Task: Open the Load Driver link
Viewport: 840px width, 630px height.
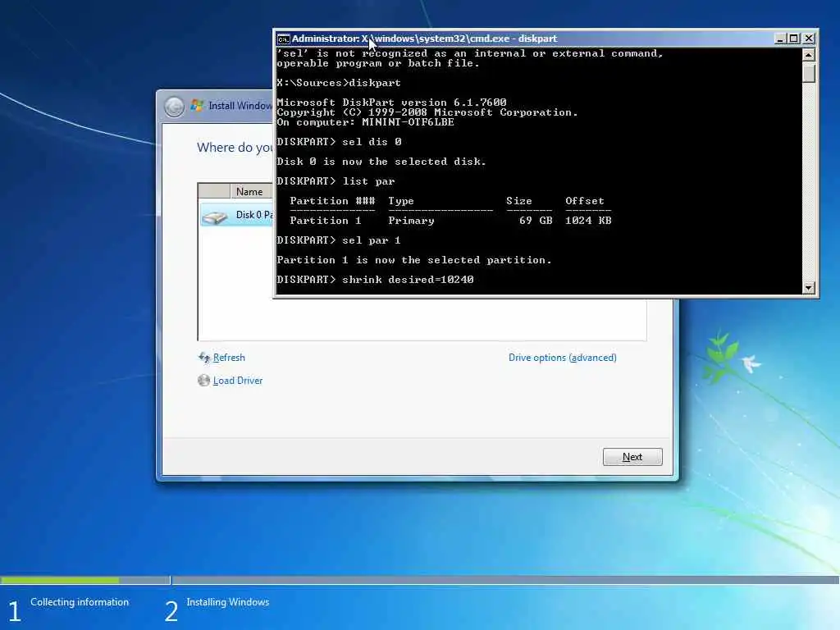Action: point(238,381)
